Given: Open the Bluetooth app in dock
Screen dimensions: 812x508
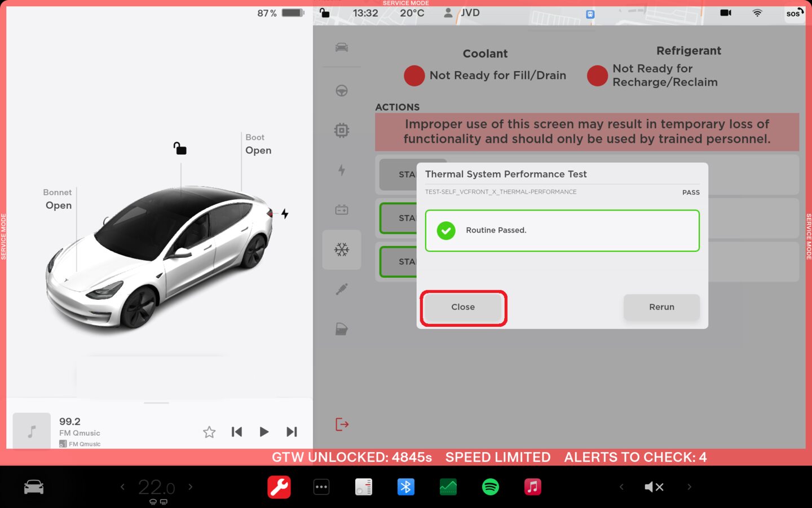Looking at the screenshot, I should [x=406, y=487].
